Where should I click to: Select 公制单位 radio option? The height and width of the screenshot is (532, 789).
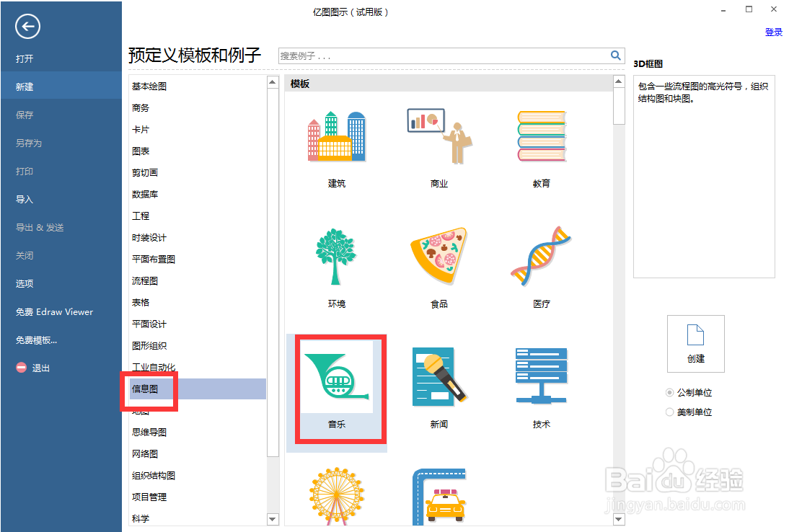(669, 392)
